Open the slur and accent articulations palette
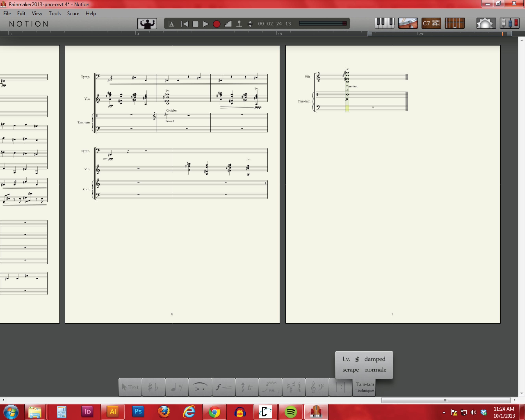This screenshot has width=525, height=420. (200, 387)
